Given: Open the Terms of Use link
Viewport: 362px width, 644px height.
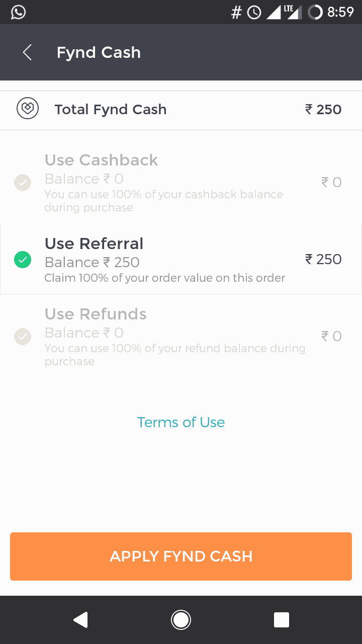Looking at the screenshot, I should click(x=181, y=422).
